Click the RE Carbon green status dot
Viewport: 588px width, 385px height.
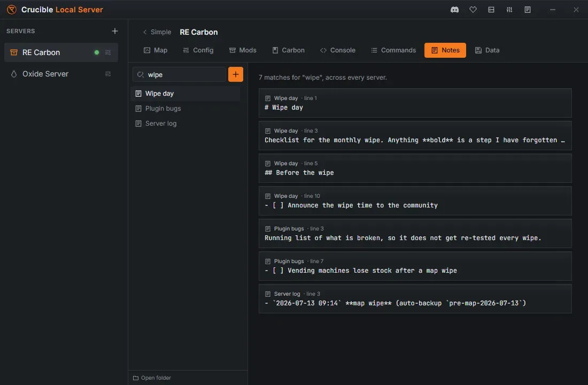pyautogui.click(x=97, y=52)
